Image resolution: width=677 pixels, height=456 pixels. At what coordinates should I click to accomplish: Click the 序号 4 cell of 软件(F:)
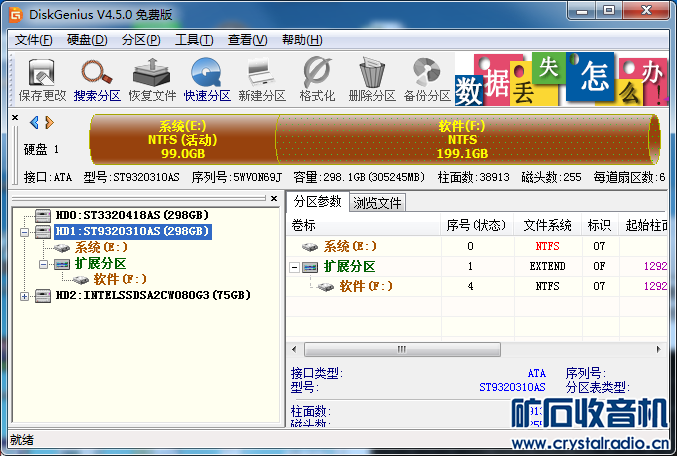click(x=470, y=286)
